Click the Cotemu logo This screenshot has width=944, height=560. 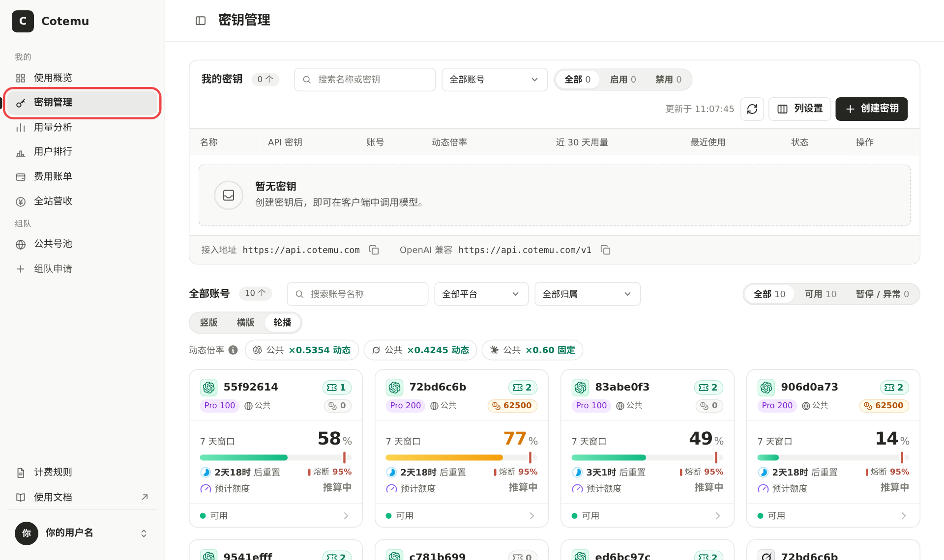click(x=23, y=21)
